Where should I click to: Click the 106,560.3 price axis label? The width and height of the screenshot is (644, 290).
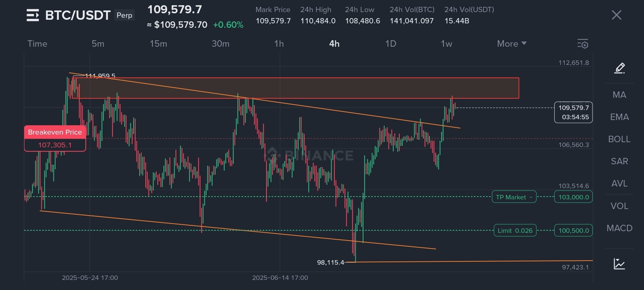(574, 145)
